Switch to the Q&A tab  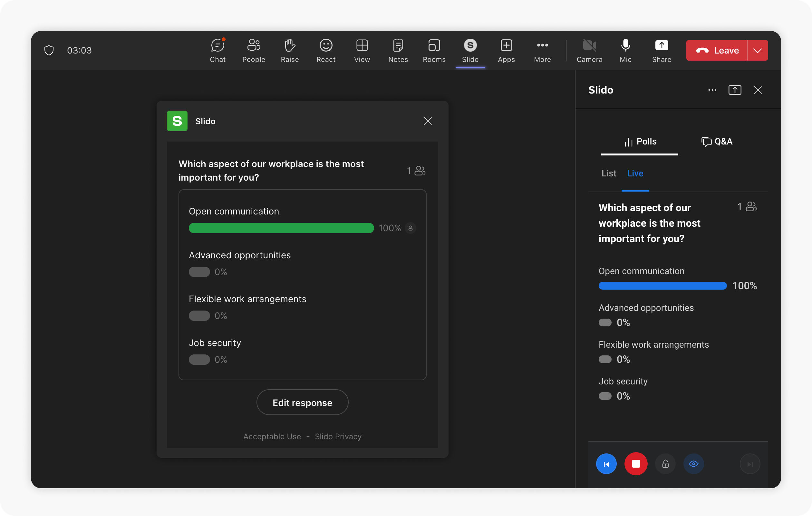(717, 142)
